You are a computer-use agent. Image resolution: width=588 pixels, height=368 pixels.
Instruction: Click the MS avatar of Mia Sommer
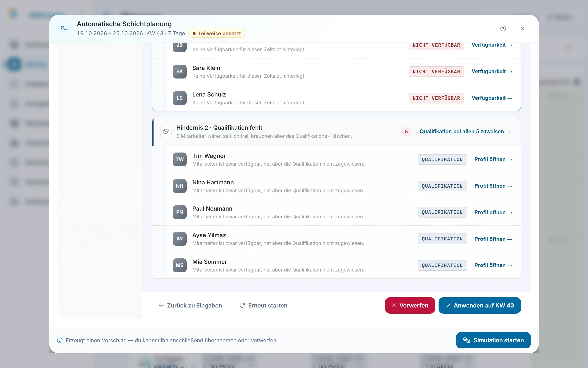pos(179,265)
